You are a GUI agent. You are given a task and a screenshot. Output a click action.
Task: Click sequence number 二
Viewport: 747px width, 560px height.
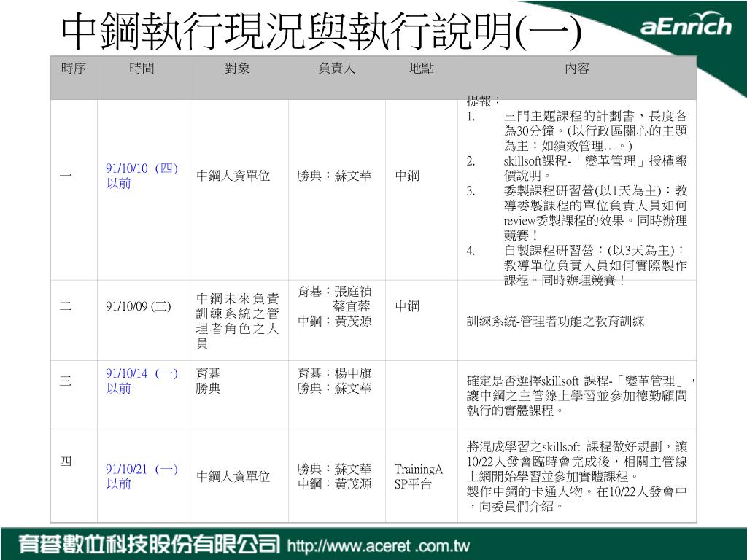pos(66,306)
